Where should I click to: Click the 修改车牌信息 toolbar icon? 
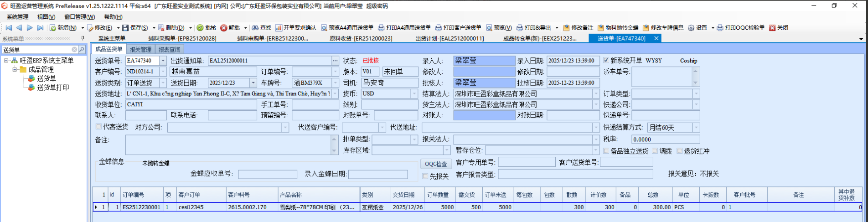(x=646, y=28)
